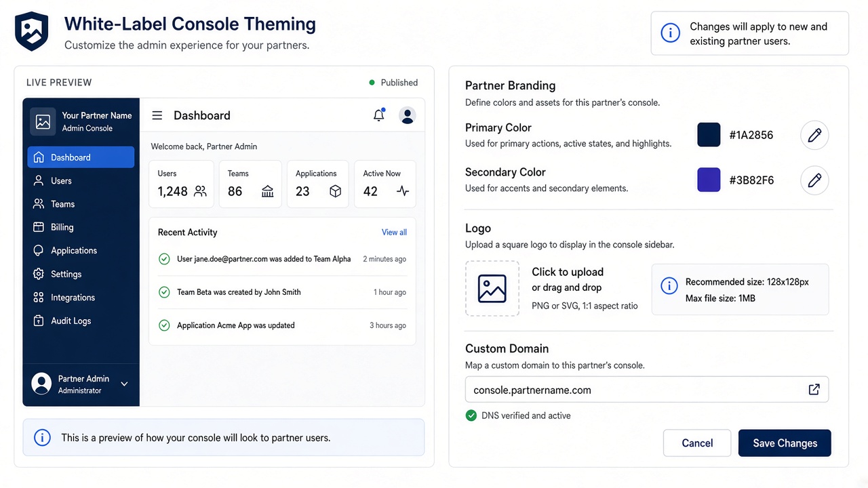
Task: Select Dashboard in the sidebar
Action: click(x=81, y=157)
